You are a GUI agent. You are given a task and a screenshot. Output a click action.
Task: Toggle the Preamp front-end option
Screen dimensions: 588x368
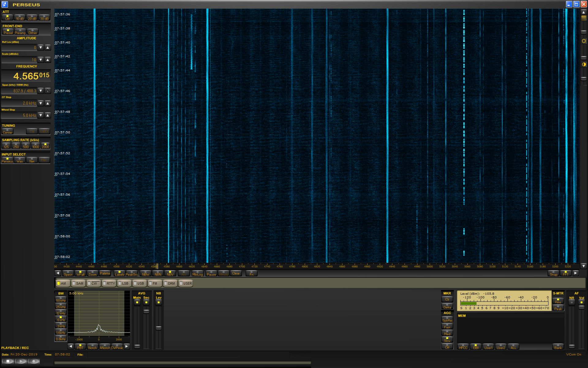coord(20,32)
